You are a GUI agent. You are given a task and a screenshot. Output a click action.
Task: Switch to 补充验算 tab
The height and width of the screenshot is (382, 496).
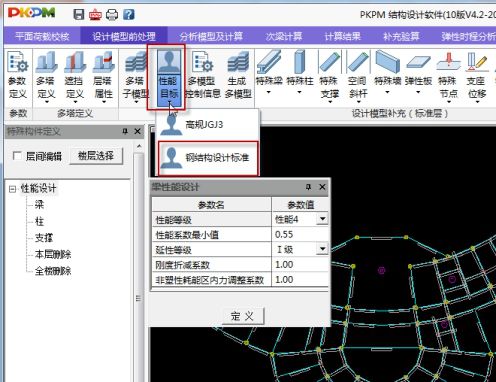401,36
